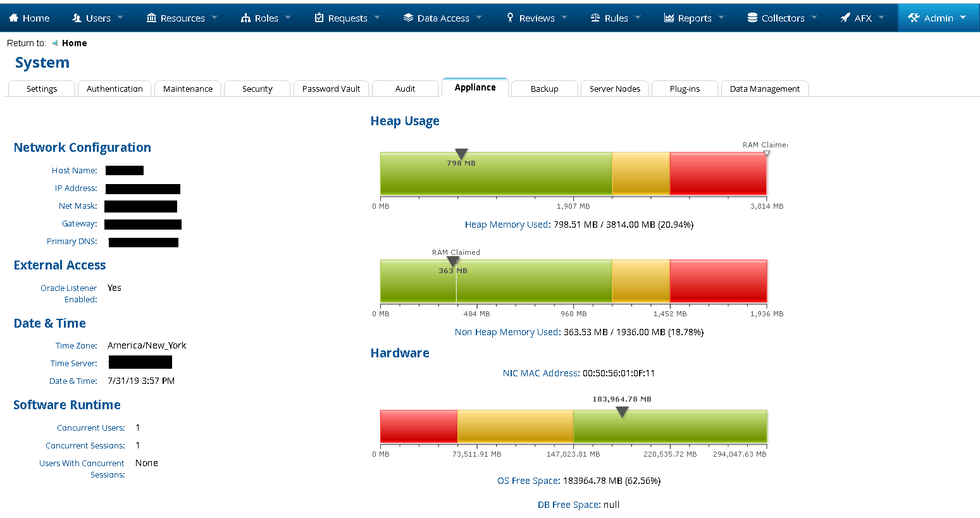
Task: Click the Home house icon in navbar
Action: (14, 18)
